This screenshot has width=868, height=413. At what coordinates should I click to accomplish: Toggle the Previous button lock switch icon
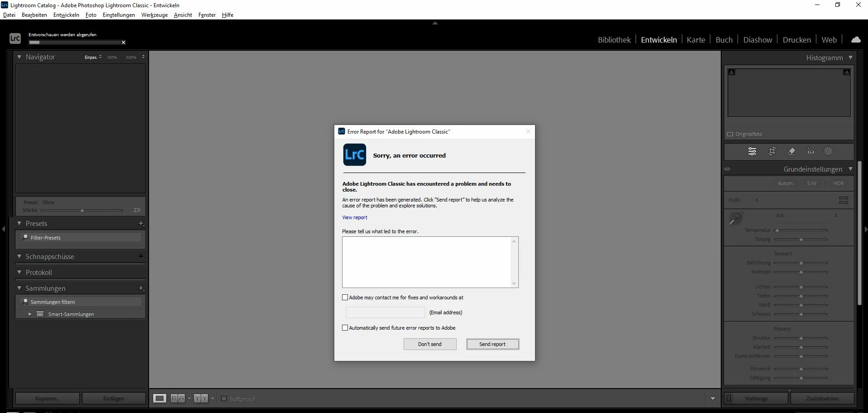(x=729, y=399)
